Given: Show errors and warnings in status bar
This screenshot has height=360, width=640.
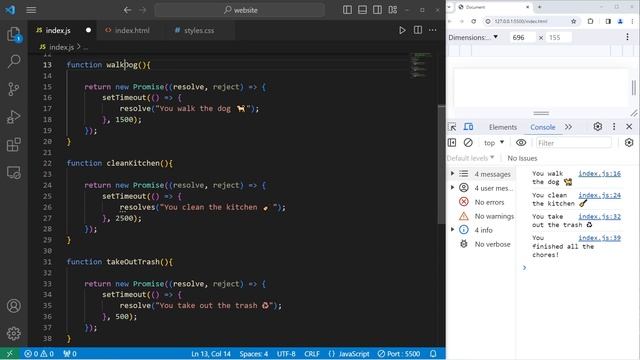Looking at the screenshot, I should point(39,353).
